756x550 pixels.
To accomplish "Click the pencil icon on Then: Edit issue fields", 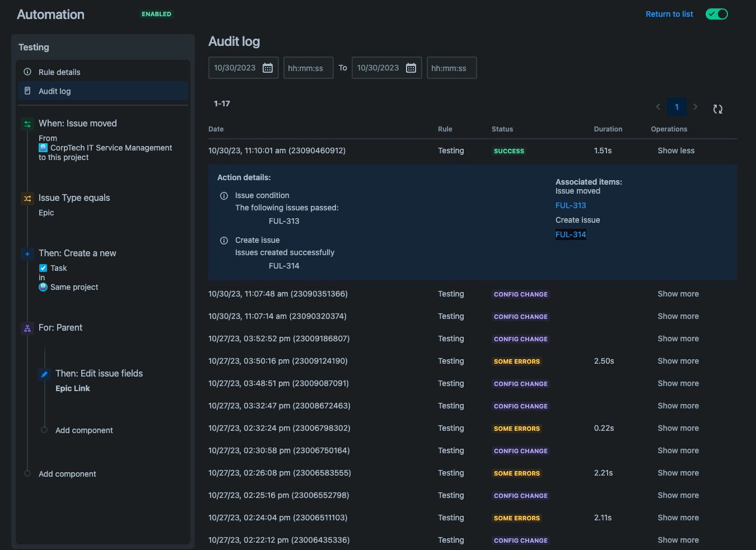I will tap(44, 374).
